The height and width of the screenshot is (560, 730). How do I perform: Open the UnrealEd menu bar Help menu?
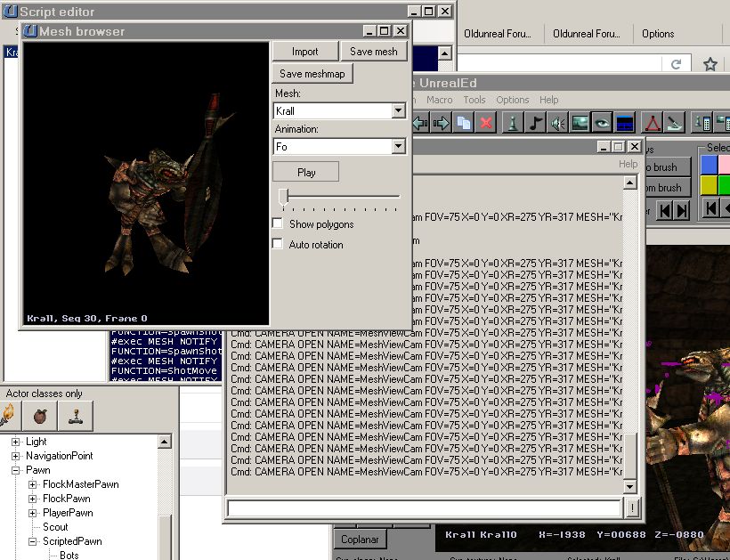(549, 100)
